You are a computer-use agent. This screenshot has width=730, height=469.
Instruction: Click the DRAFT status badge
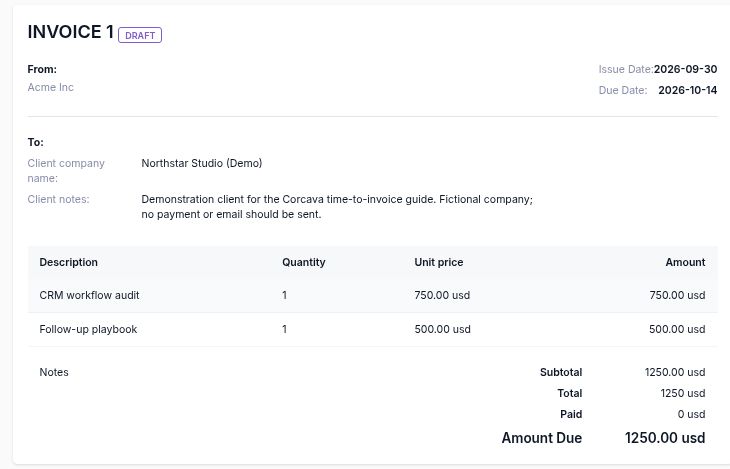pyautogui.click(x=140, y=35)
